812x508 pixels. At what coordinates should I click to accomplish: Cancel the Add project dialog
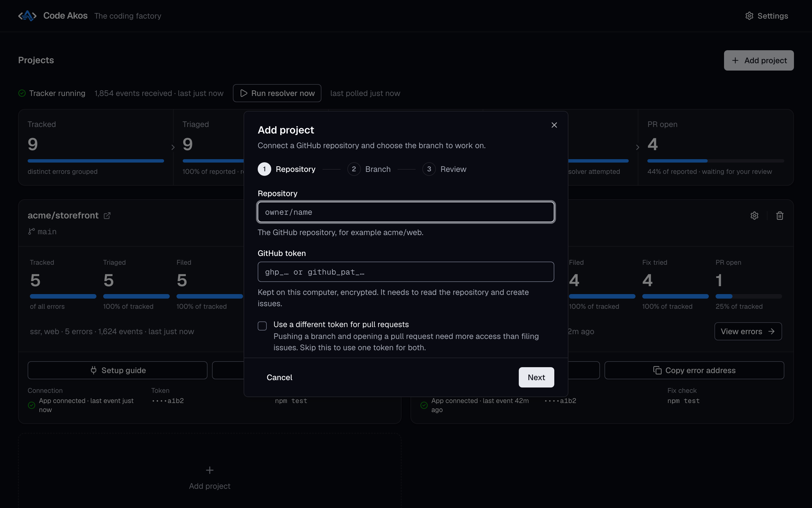point(279,377)
